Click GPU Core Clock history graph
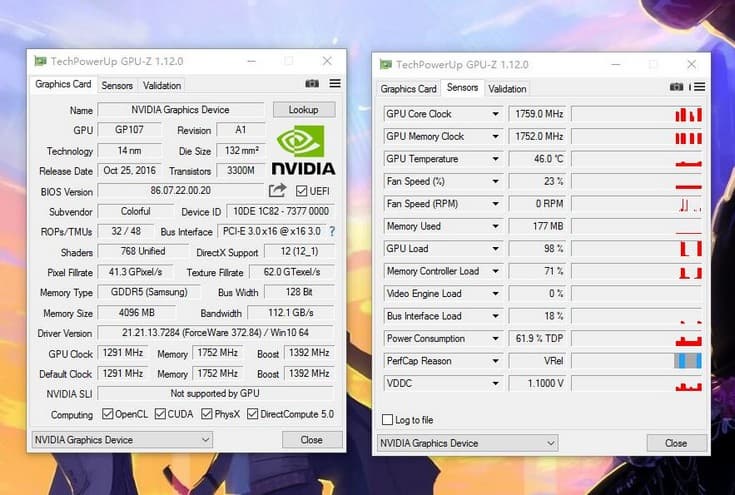The image size is (735, 495). click(x=637, y=114)
